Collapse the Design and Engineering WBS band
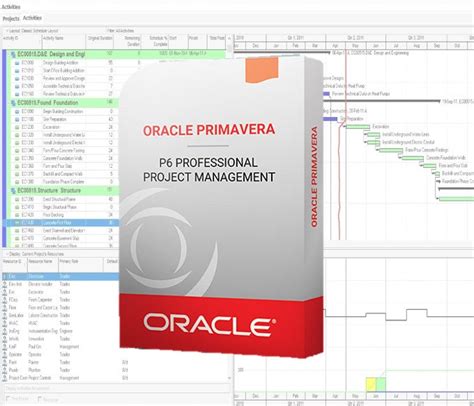 pos(13,54)
